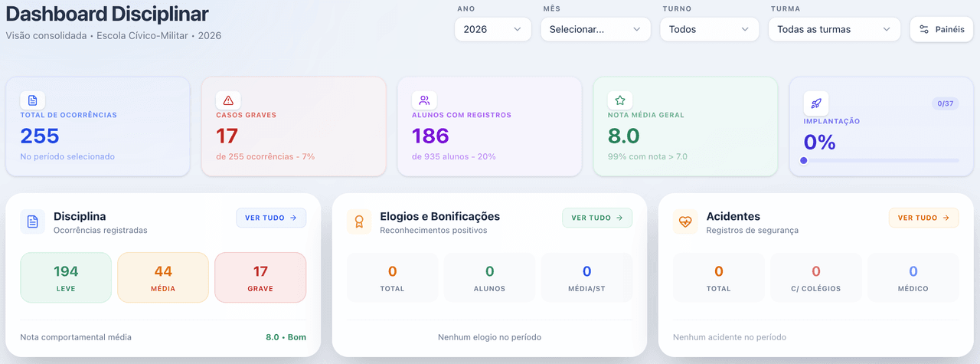980x364 pixels.
Task: Click the Médico tile in Acidentes panel
Action: click(x=913, y=277)
